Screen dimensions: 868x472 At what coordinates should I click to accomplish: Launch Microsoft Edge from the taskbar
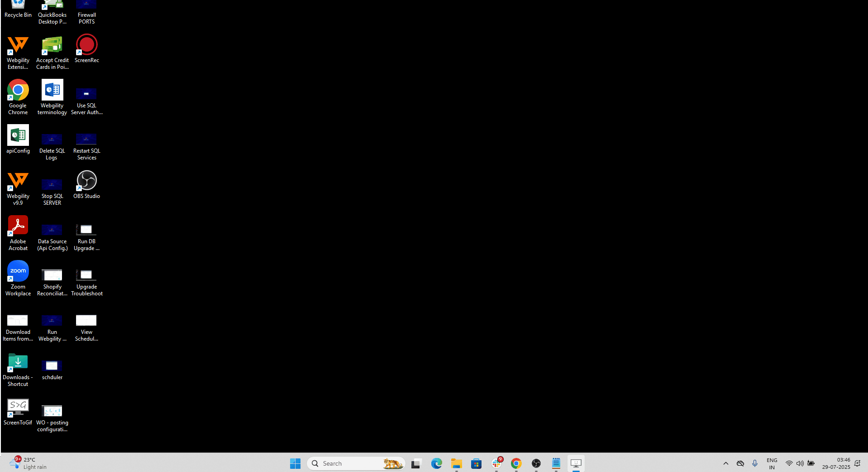pos(436,463)
